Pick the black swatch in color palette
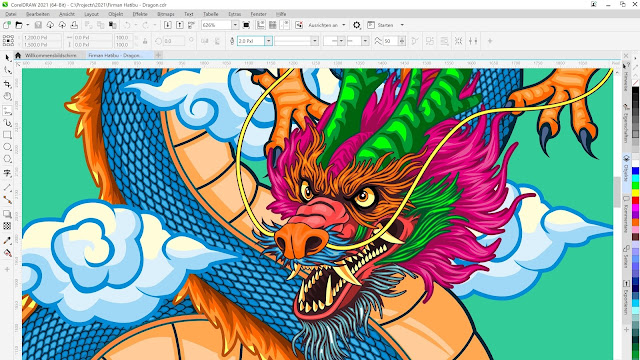 [x=636, y=91]
